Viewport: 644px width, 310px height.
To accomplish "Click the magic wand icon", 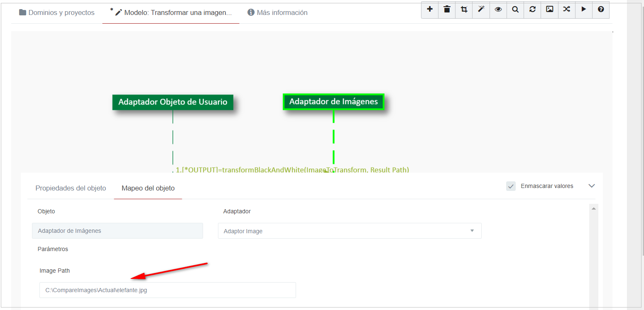I will coord(481,10).
